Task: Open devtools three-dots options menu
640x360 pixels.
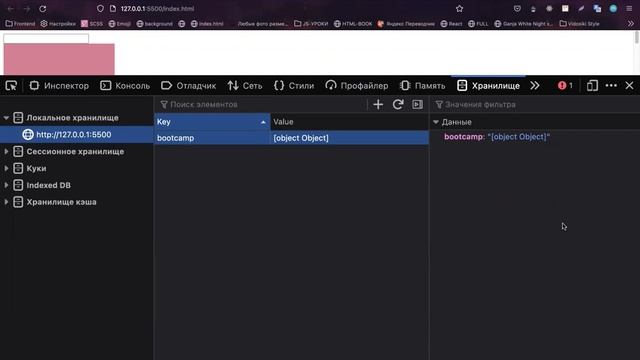Action: 611,86
